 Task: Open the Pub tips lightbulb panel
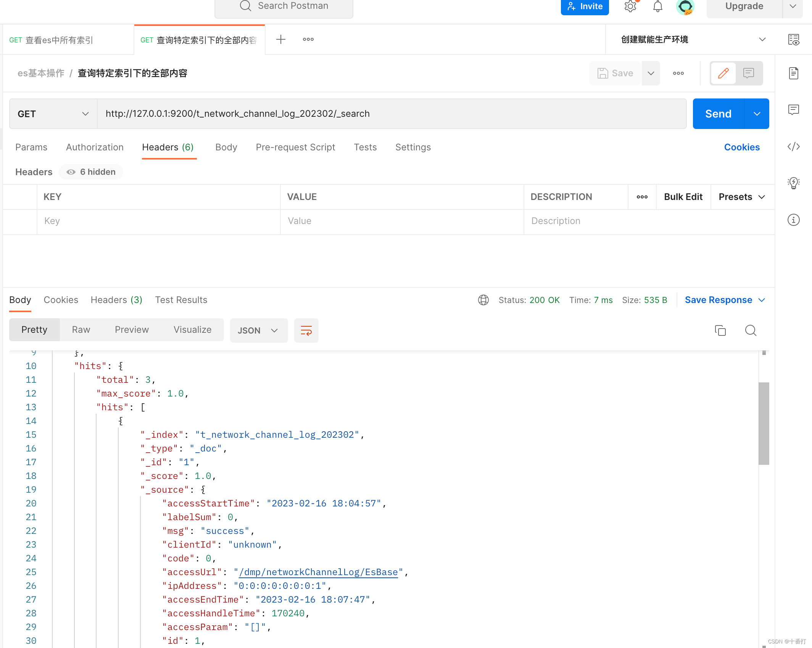[794, 183]
